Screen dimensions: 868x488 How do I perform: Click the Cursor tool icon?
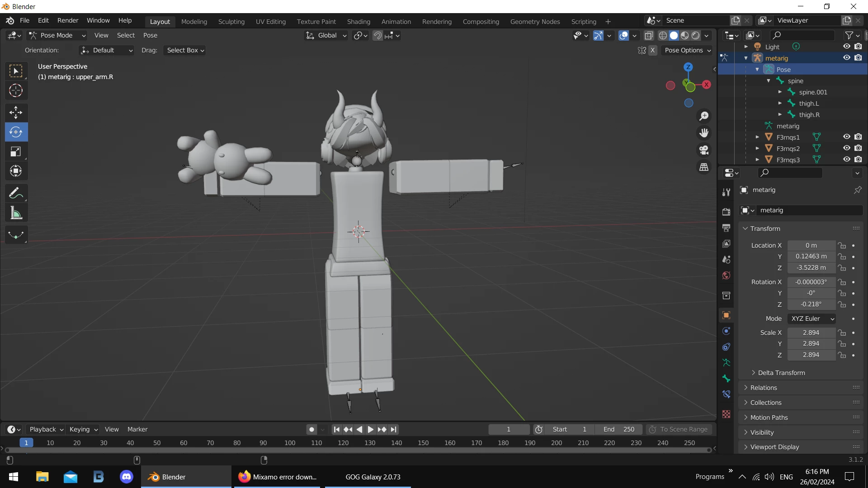tap(16, 90)
